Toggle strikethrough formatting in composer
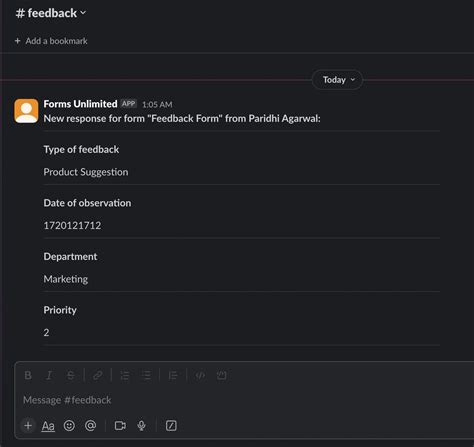Screen dimensions: 474x447 point(71,375)
